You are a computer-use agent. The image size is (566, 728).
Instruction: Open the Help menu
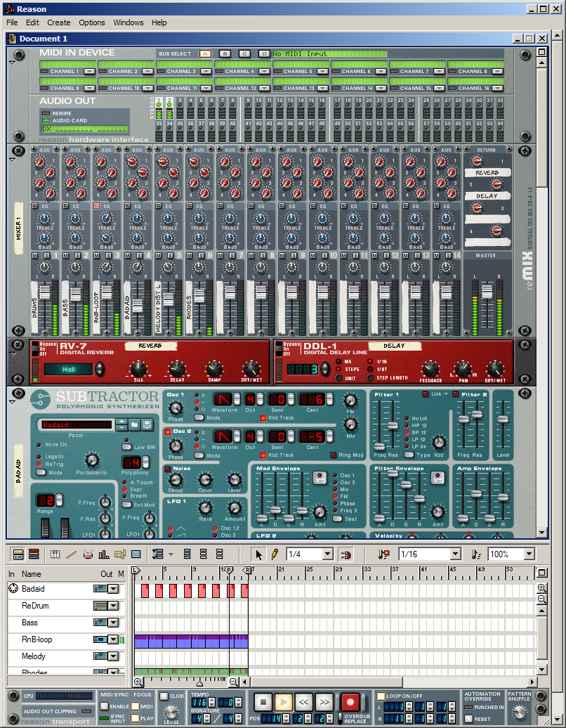click(x=159, y=22)
